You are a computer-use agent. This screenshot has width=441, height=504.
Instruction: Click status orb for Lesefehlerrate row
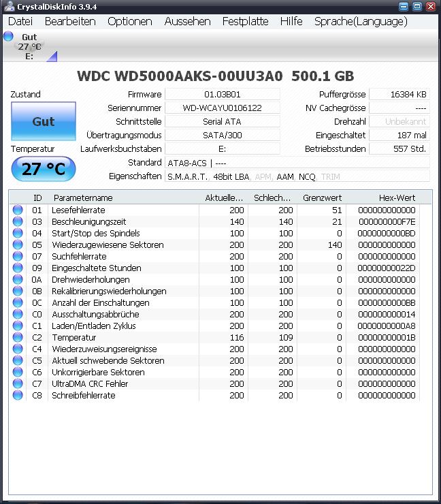[x=18, y=210]
